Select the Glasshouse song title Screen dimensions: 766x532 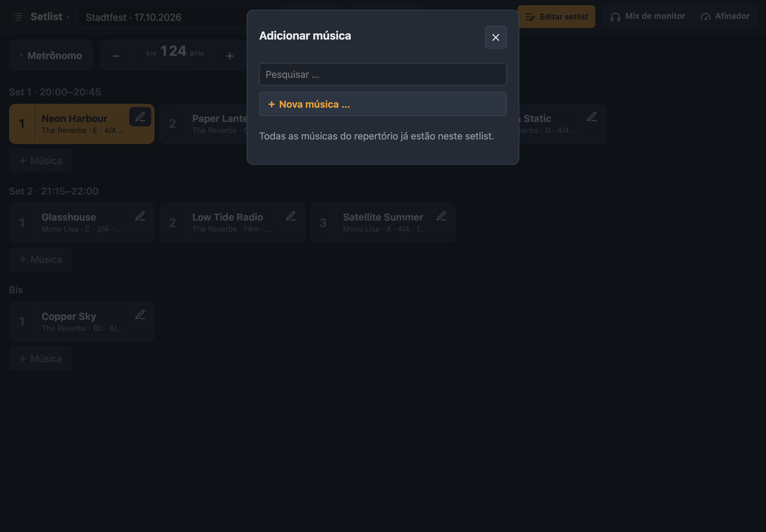point(68,217)
